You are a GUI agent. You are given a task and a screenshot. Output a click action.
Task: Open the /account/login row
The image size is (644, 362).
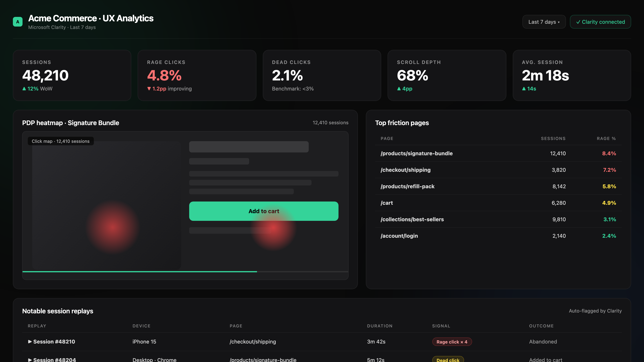498,236
